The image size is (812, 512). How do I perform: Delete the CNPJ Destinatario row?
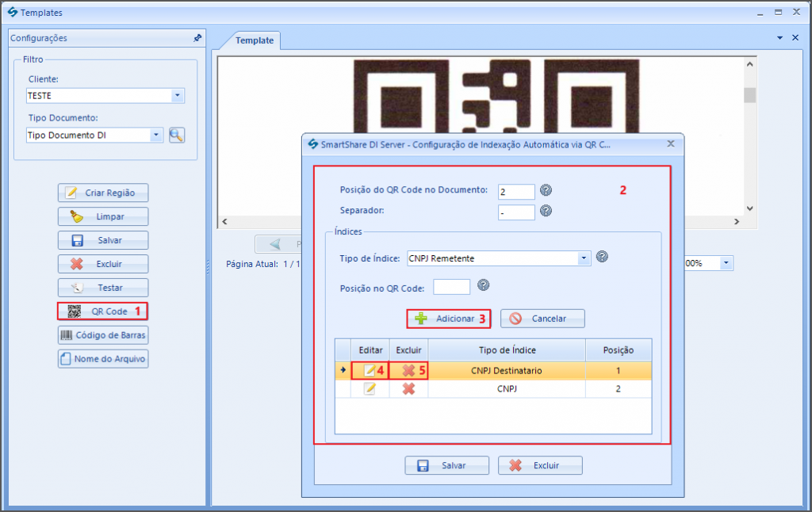[x=408, y=371]
